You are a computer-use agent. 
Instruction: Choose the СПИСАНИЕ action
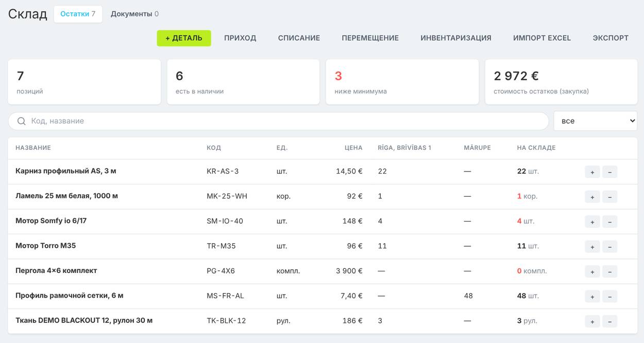coord(299,38)
